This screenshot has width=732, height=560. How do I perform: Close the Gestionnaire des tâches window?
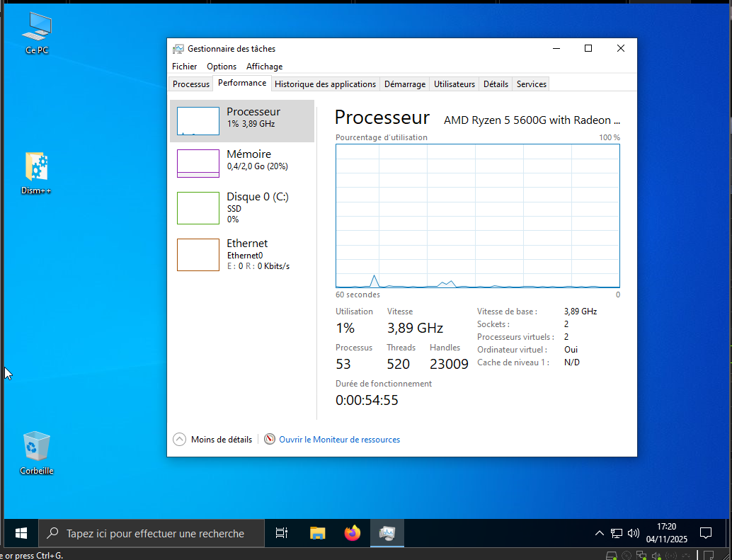pos(620,49)
